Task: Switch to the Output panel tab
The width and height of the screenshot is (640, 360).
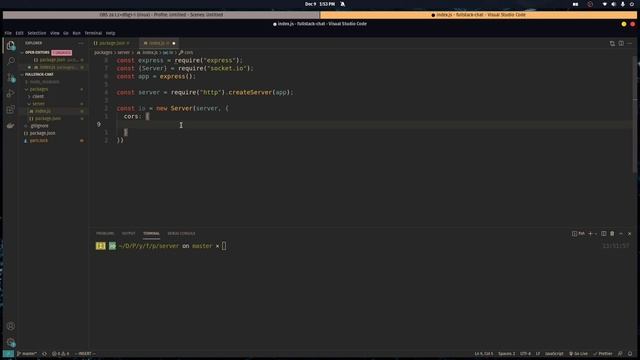Action: point(128,233)
